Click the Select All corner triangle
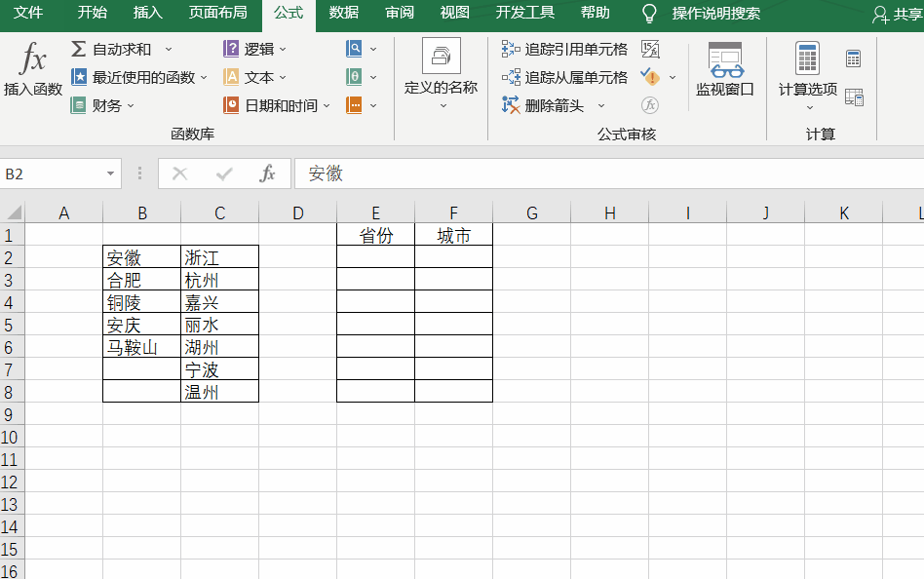This screenshot has width=924, height=579. point(13,212)
